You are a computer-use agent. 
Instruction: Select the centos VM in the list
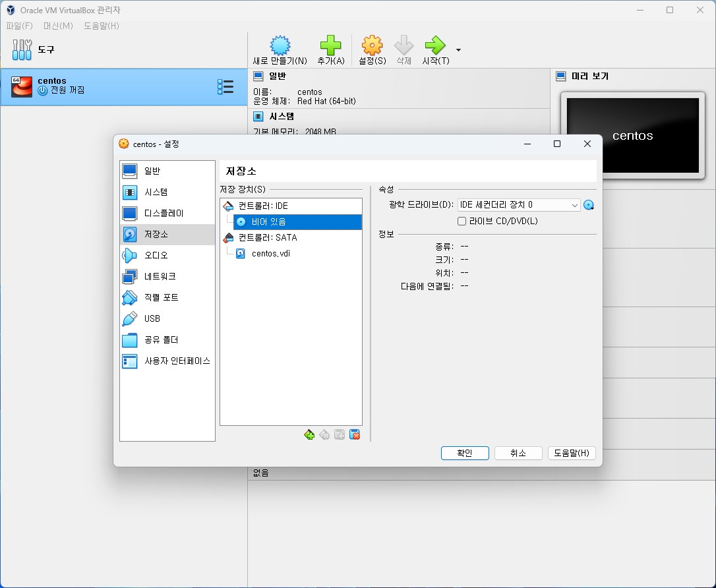[124, 87]
